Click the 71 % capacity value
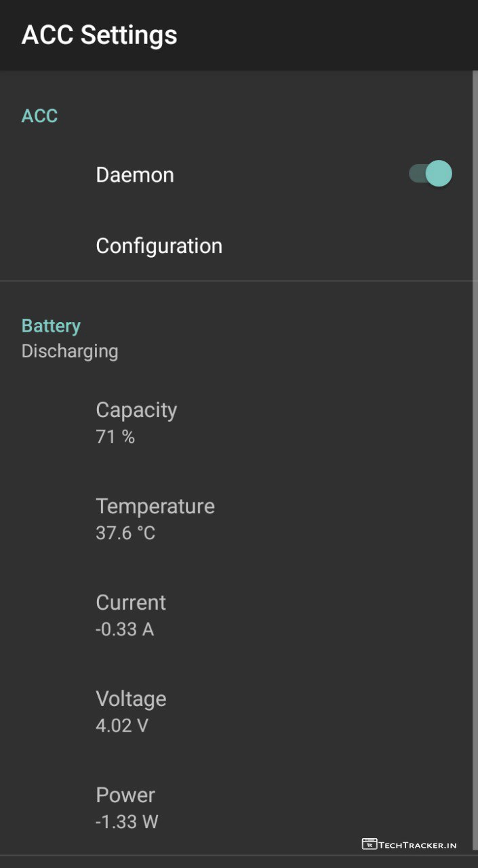This screenshot has width=478, height=868. coord(115,437)
